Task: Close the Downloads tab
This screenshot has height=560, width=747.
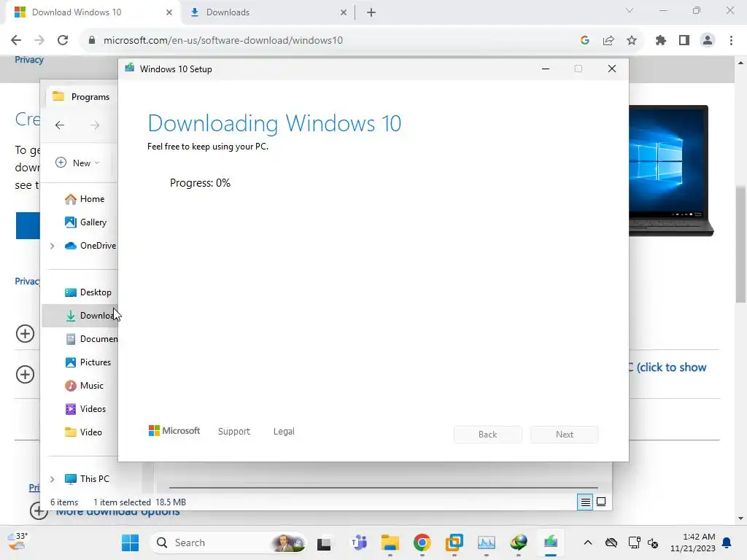Action: [x=344, y=12]
